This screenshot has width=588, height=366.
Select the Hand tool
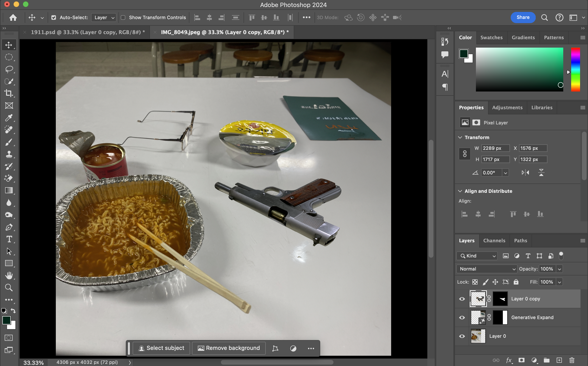9,275
